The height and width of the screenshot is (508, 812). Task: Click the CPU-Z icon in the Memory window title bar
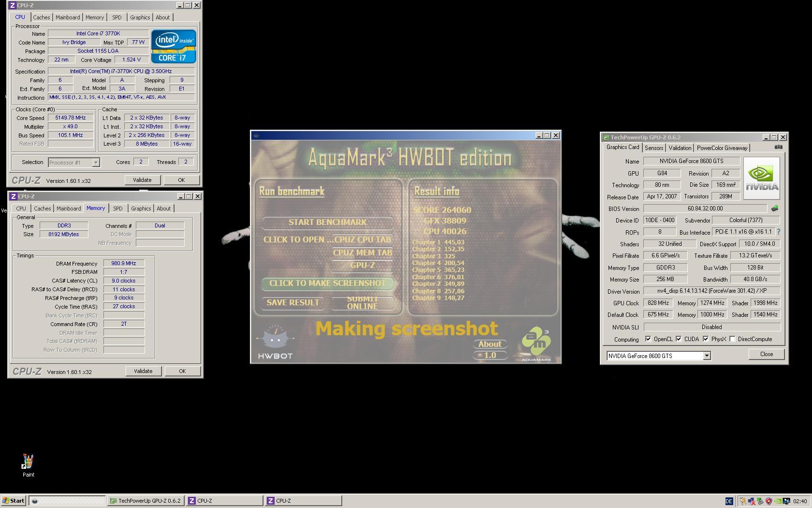tap(13, 196)
